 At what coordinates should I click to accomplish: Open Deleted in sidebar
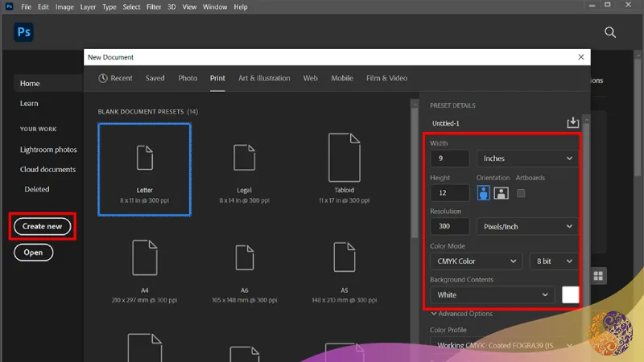coord(37,189)
